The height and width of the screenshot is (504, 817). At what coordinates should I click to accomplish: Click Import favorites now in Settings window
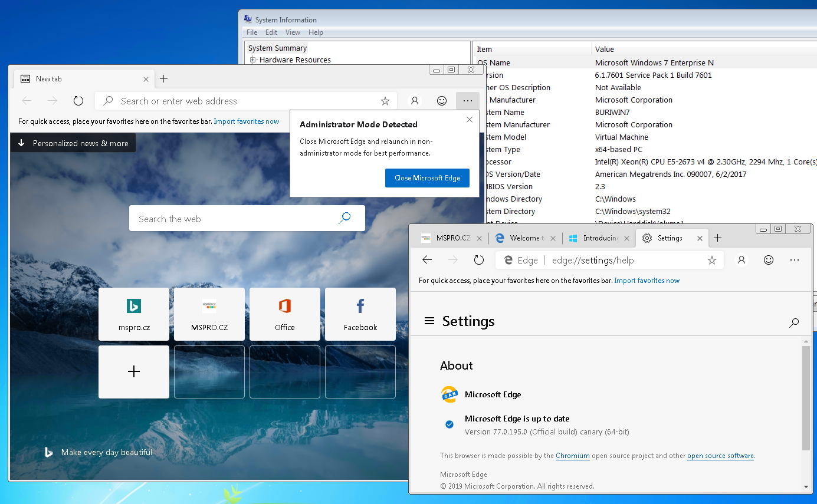click(x=647, y=281)
